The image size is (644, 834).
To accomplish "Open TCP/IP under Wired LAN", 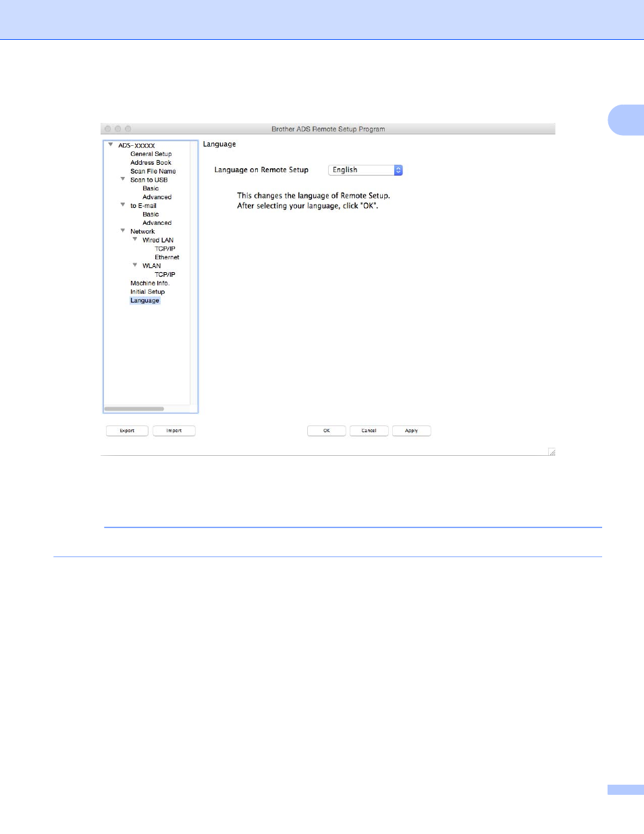I will coord(165,249).
